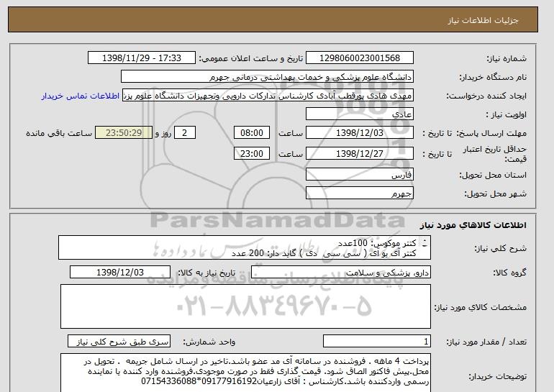Click the quantity field showing 1
The height and width of the screenshot is (392, 554).
tap(376, 342)
